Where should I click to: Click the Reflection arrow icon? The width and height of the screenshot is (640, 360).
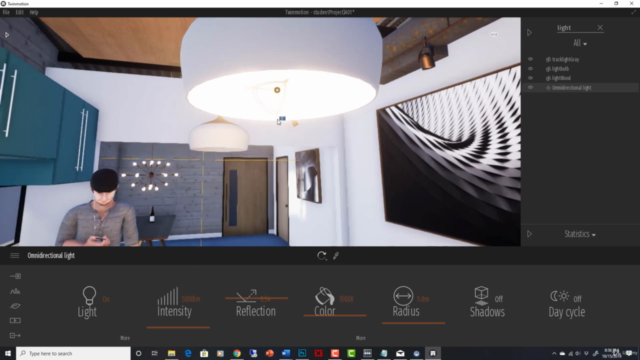247,296
